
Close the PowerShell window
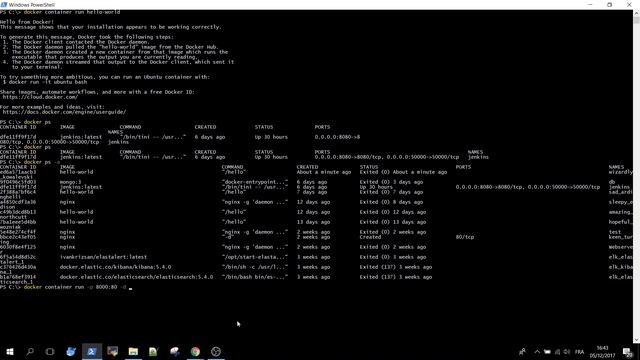tap(629, 4)
